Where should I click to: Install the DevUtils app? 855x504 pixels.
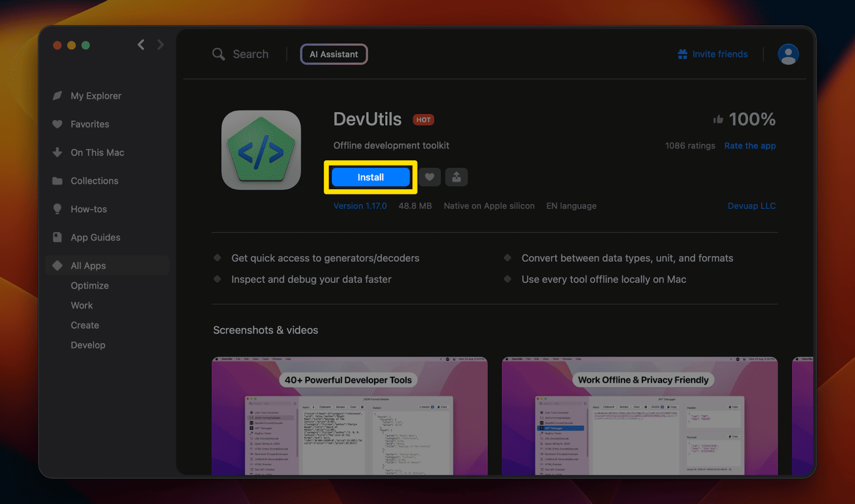coord(370,177)
